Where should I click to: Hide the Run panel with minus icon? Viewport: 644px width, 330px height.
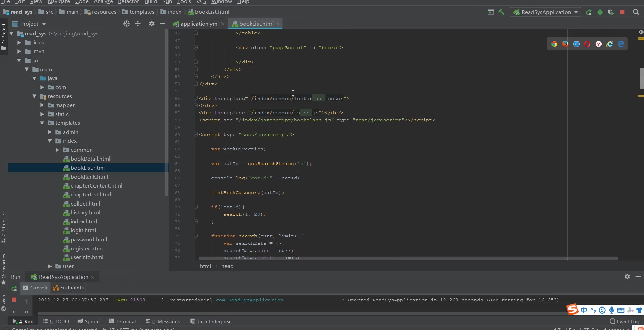[638, 276]
